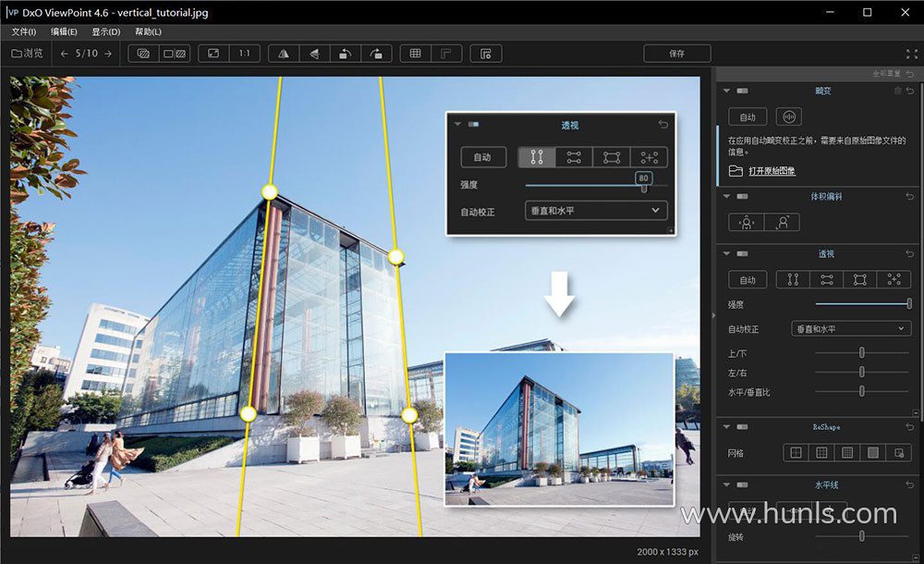Toggle the ReShape switch
This screenshot has width=924, height=564.
click(x=743, y=426)
